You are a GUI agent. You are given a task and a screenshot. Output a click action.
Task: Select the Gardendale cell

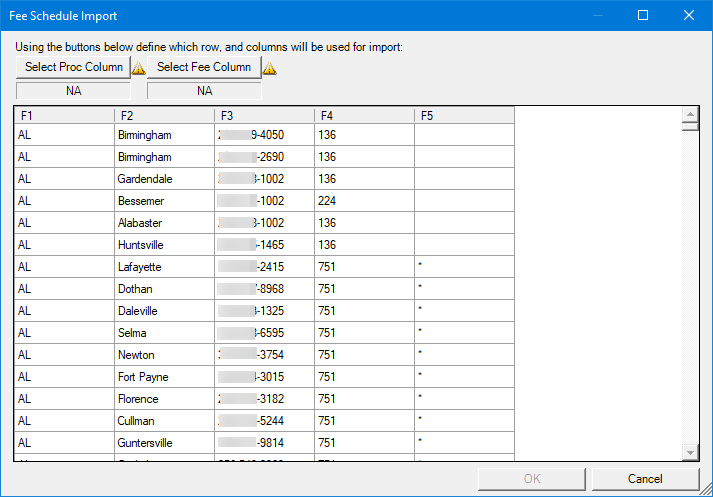click(145, 179)
